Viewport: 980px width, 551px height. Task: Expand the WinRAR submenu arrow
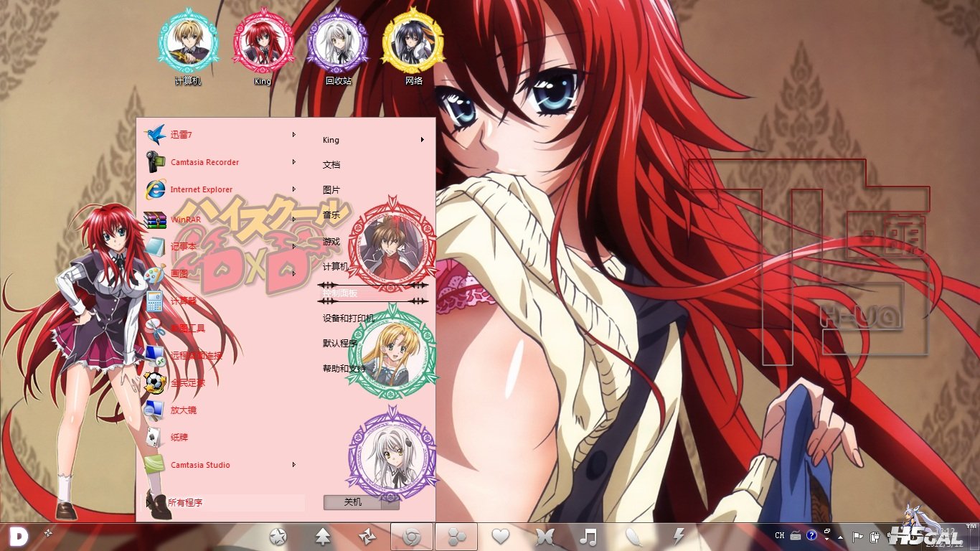(294, 220)
